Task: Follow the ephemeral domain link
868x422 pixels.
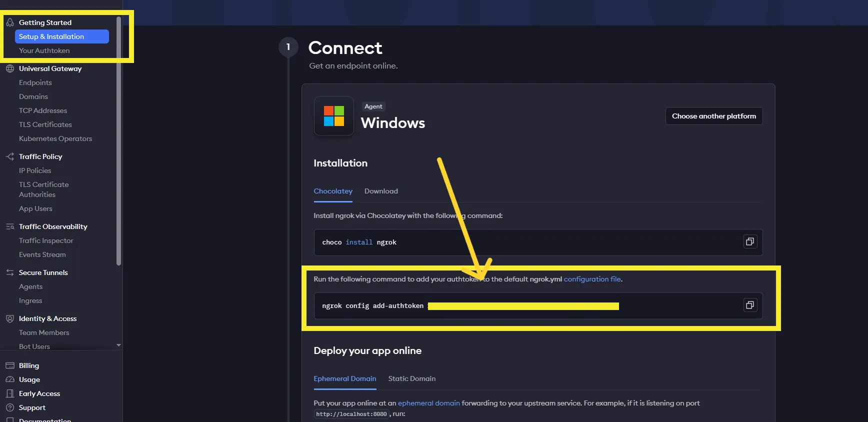Action: 428,403
